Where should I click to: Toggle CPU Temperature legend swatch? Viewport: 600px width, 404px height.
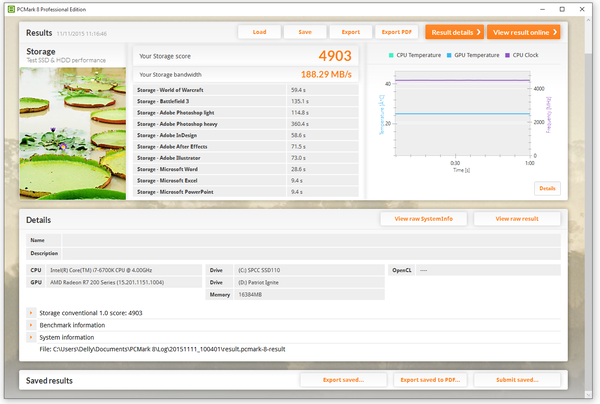[x=391, y=55]
